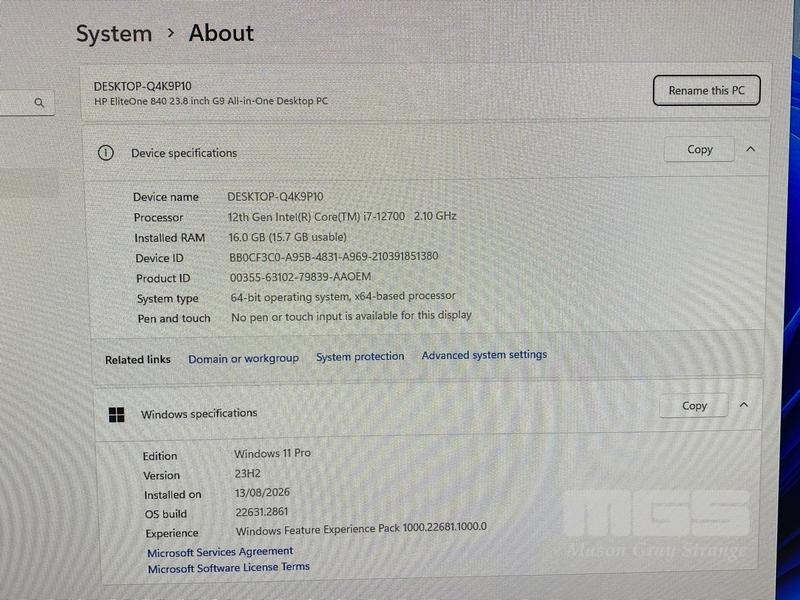This screenshot has width=800, height=600.
Task: Click the Device specifications heading
Action: [x=184, y=153]
